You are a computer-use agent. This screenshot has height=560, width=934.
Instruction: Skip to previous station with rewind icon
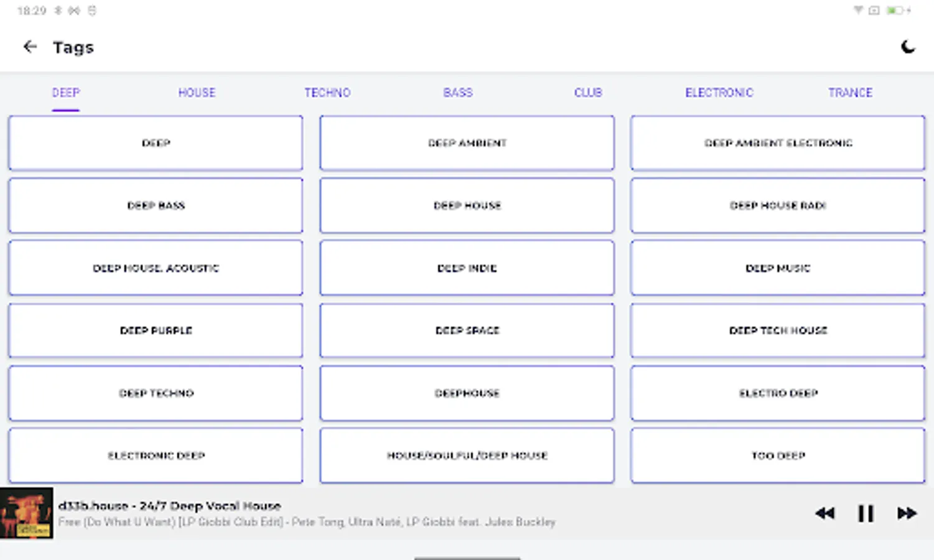pos(825,513)
